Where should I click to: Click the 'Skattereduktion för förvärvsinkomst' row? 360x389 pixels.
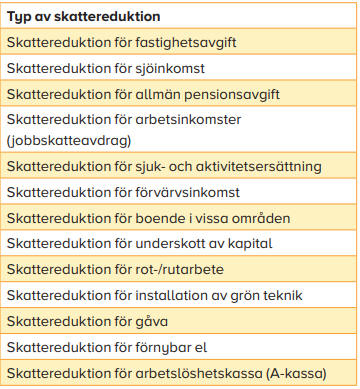[179, 192]
